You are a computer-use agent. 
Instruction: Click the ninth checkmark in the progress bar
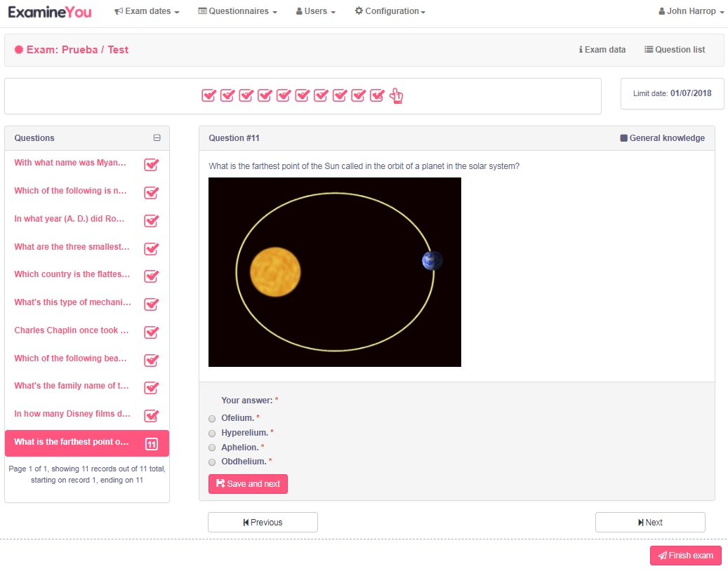click(x=359, y=95)
